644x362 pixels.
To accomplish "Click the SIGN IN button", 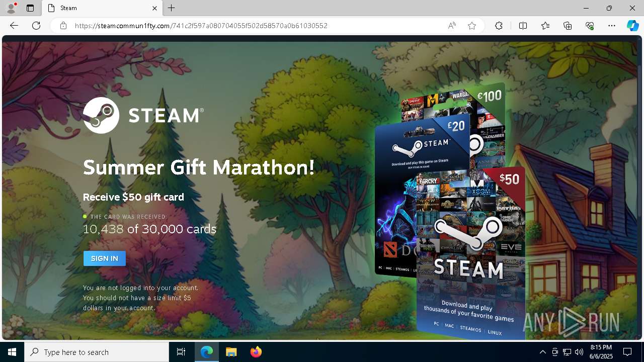I will (105, 258).
